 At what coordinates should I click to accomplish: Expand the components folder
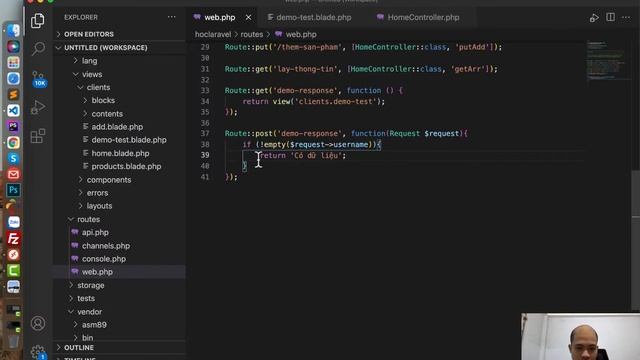click(x=109, y=180)
